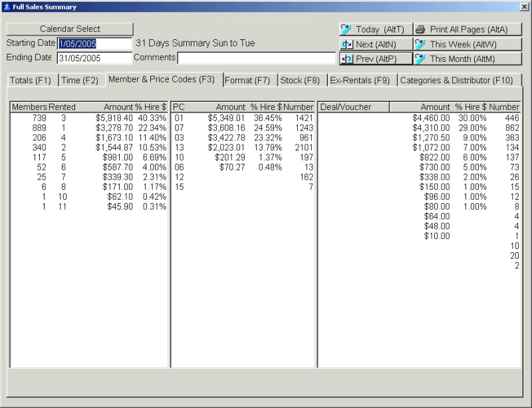Switch to the Totals (F1) tab

(31, 81)
